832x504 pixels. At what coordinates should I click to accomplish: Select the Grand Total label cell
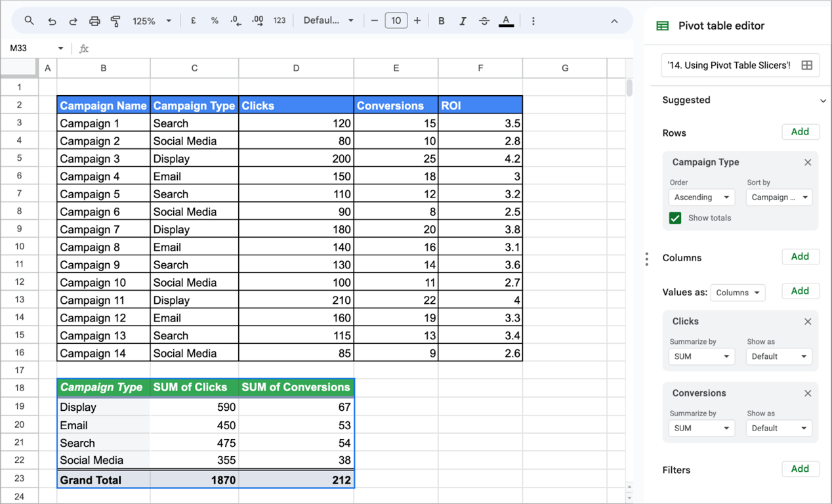104,480
